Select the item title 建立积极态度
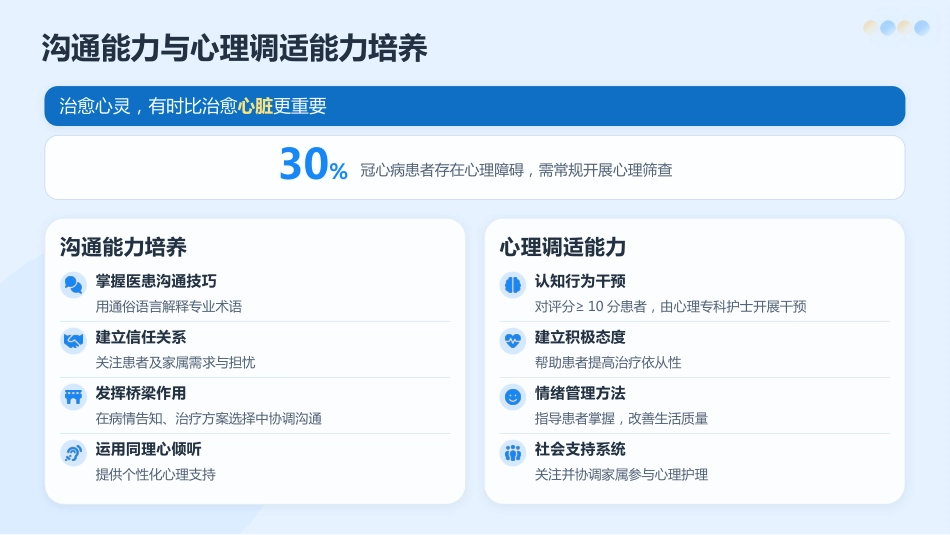950x535 pixels. (580, 337)
